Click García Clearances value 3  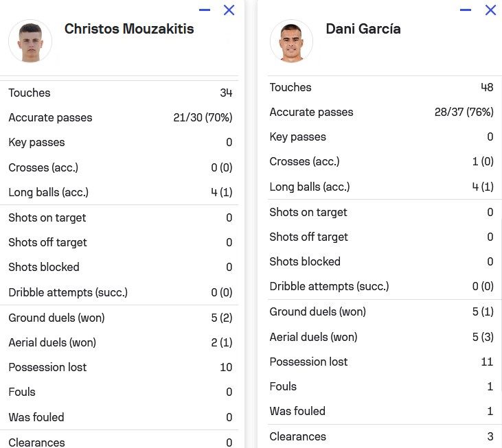[x=490, y=437]
